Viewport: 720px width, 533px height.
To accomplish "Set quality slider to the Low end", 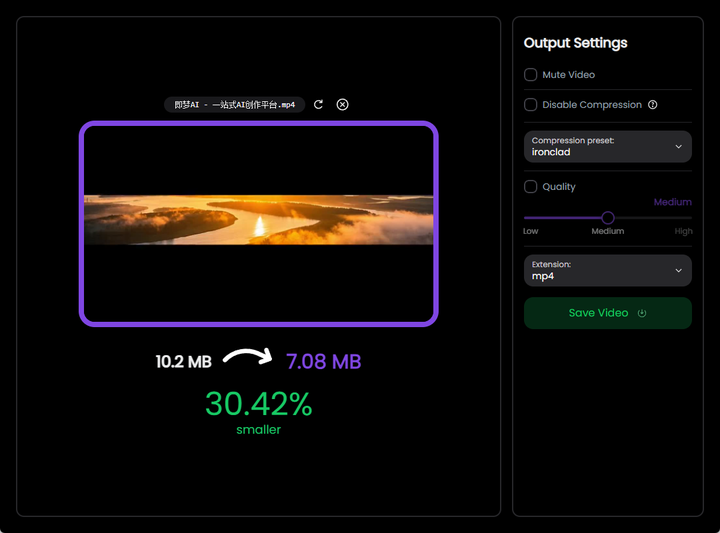I will point(525,218).
